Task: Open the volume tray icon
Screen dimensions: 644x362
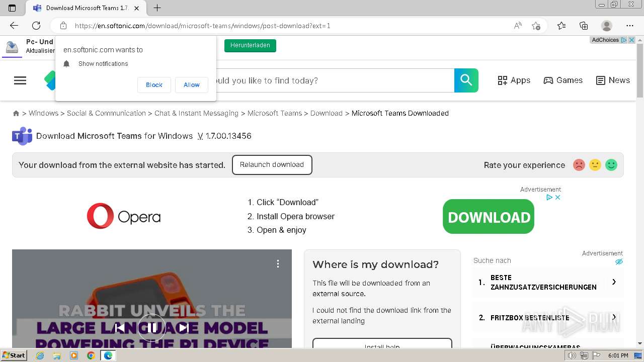Action: [x=572, y=355]
